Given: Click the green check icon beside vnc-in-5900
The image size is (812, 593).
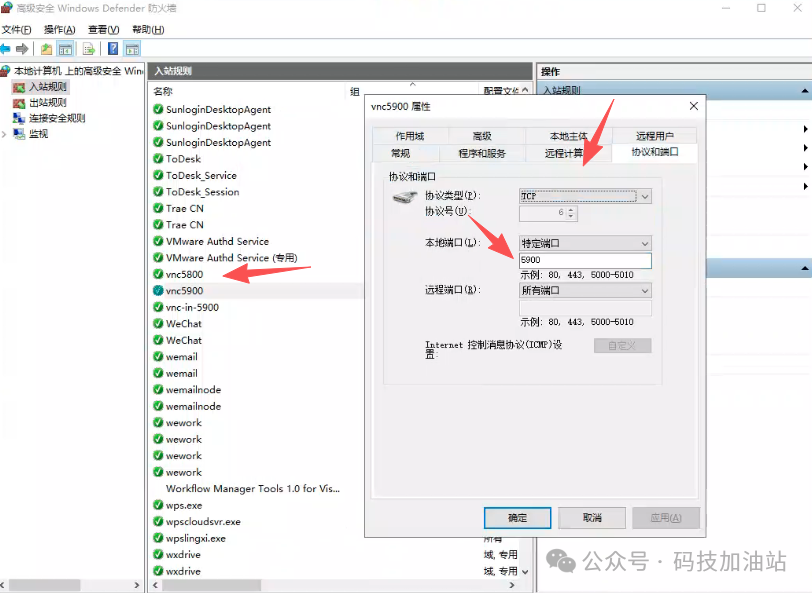Looking at the screenshot, I should [x=158, y=307].
